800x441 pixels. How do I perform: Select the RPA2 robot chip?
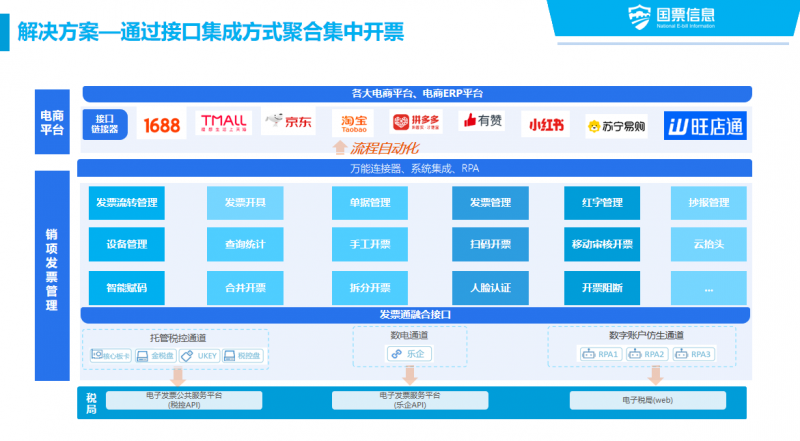click(x=646, y=354)
